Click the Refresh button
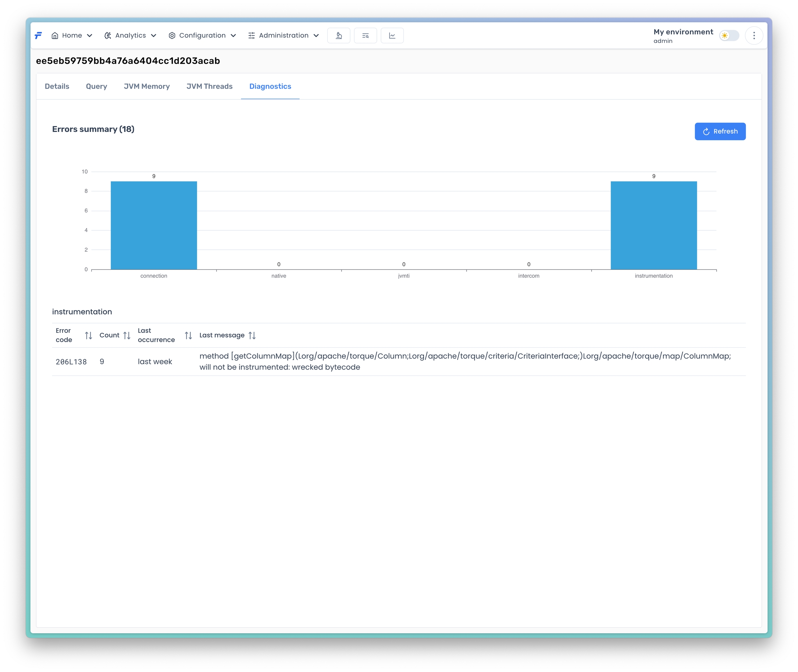The height and width of the screenshot is (672, 798). click(719, 131)
